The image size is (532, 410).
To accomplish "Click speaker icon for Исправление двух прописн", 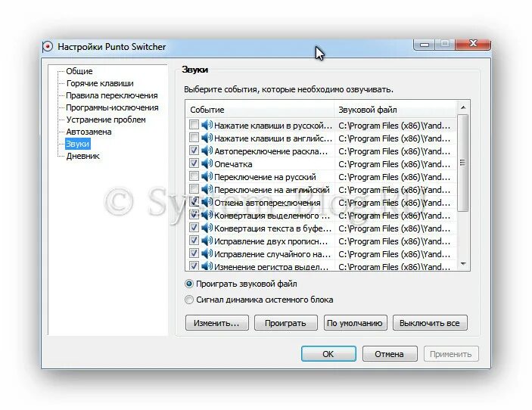I will (x=207, y=241).
